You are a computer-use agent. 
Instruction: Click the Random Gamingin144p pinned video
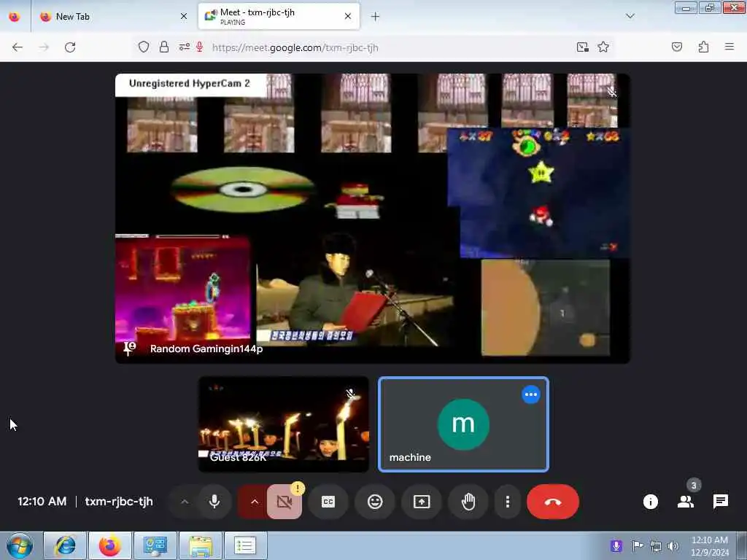click(373, 218)
